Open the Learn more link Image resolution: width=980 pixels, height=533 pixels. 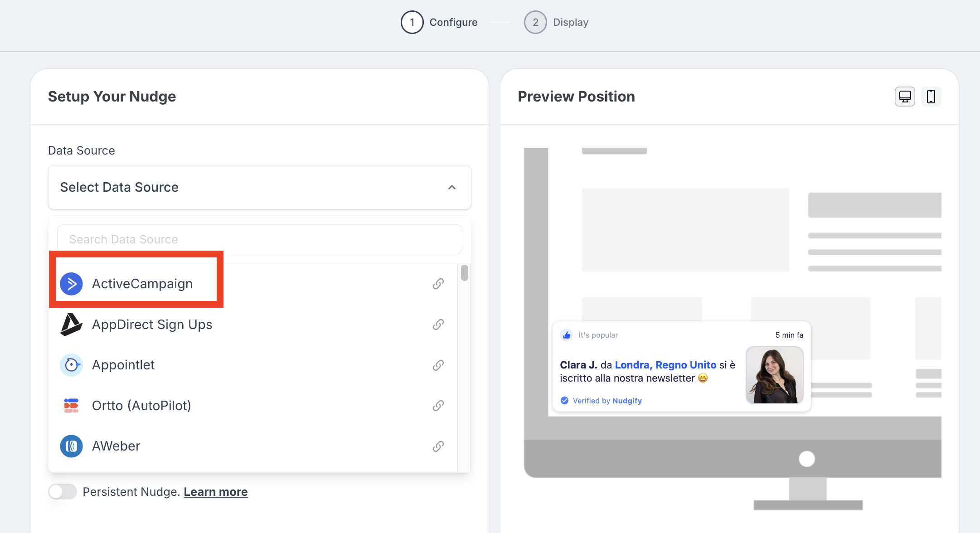tap(215, 492)
